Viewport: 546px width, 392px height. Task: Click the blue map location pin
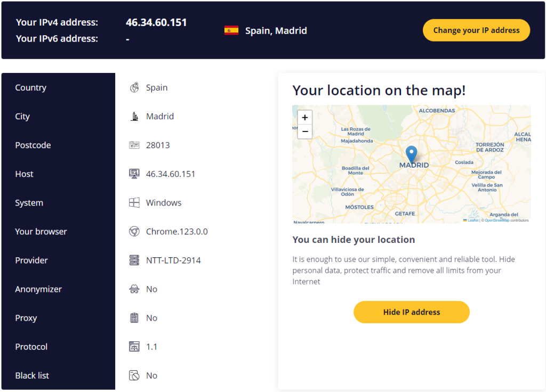tap(411, 154)
